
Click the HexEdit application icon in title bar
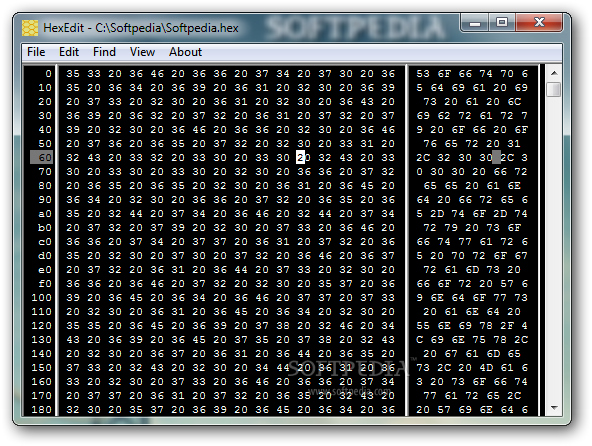pyautogui.click(x=30, y=28)
